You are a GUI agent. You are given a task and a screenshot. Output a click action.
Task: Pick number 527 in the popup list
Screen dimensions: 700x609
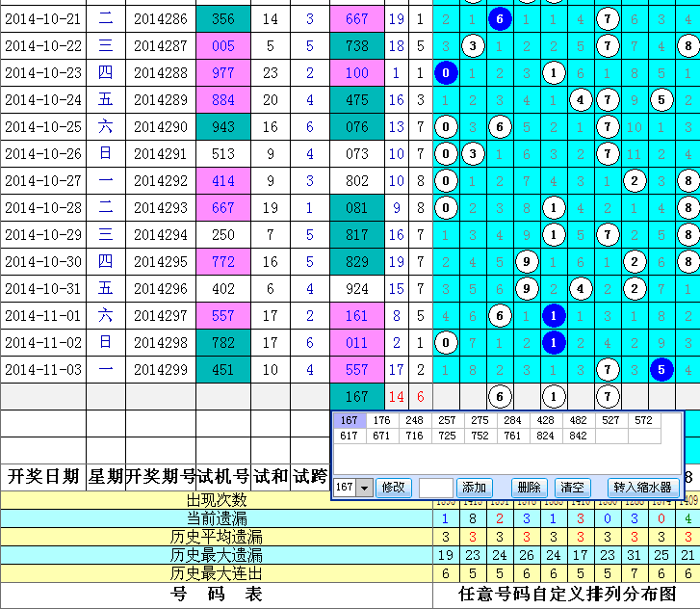pos(610,420)
